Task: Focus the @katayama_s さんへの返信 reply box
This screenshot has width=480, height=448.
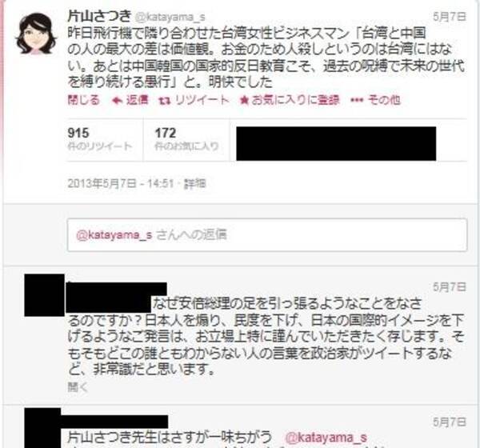Action: [x=267, y=235]
